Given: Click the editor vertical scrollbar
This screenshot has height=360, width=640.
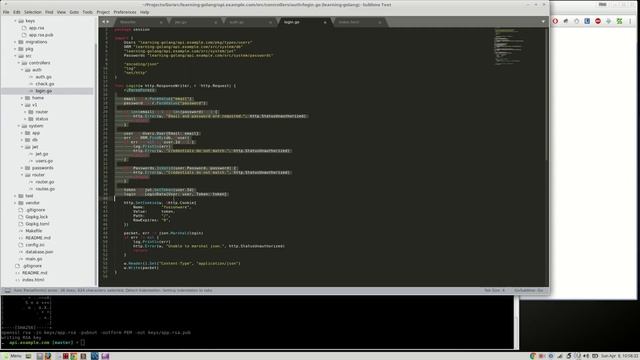Looking at the screenshot, I should tap(546, 94).
